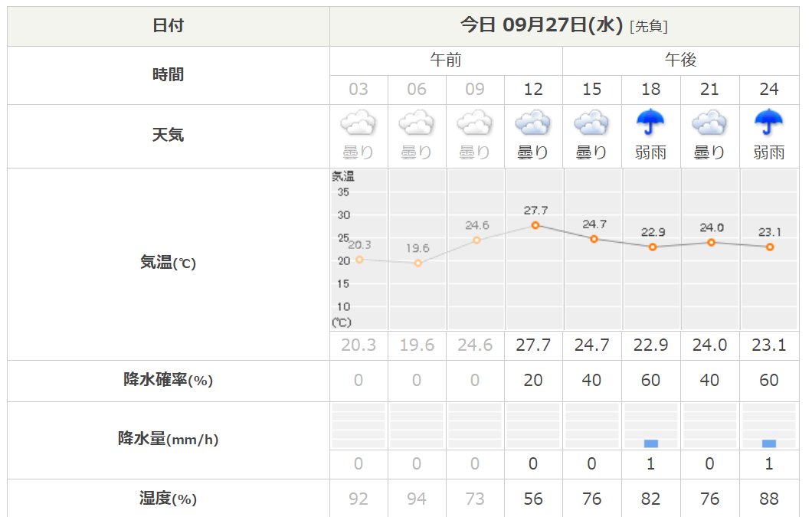Click the 曇り label under 12 o'clock

point(533,152)
